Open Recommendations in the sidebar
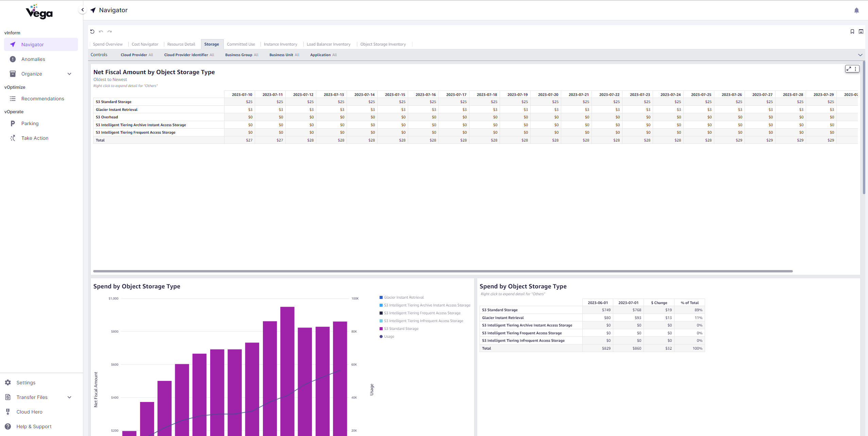This screenshot has width=868, height=436. point(41,99)
